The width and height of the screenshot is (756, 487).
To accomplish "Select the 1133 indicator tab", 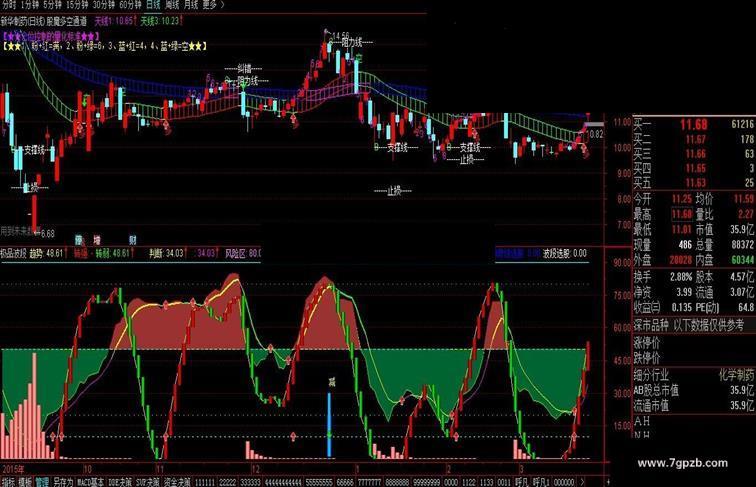I will coord(486,482).
